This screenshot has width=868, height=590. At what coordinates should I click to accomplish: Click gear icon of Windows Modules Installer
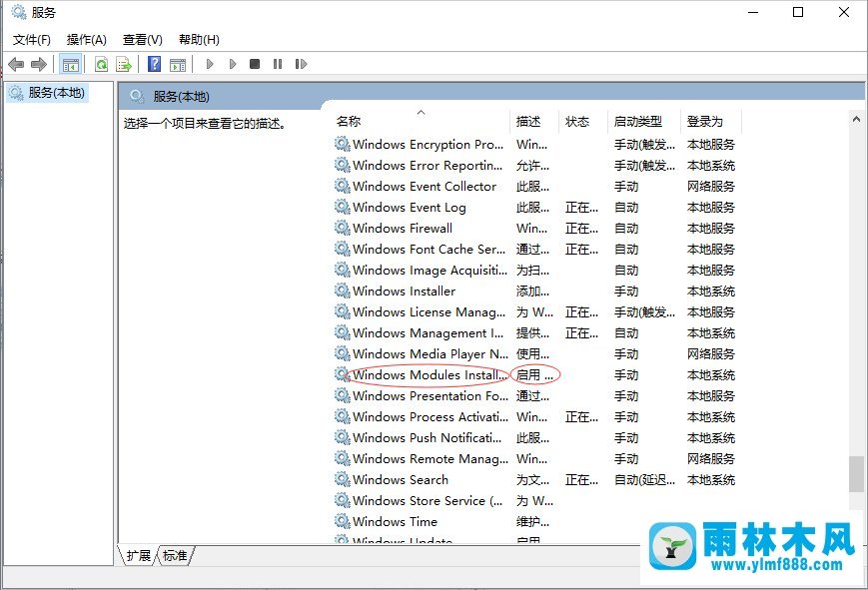[343, 374]
